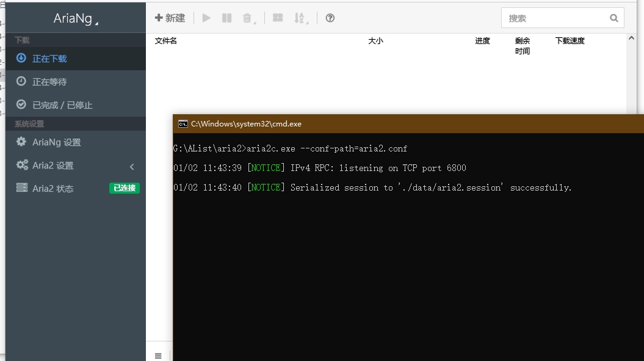Click the 系统设置 section label
Viewport: 644px width, 361px height.
(x=29, y=124)
